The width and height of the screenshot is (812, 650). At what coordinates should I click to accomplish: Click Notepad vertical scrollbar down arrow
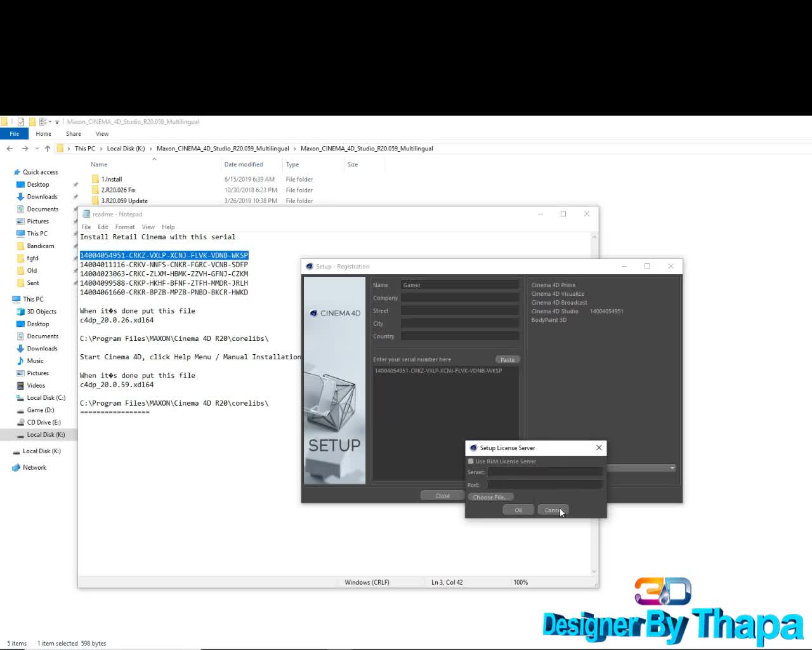click(x=594, y=571)
